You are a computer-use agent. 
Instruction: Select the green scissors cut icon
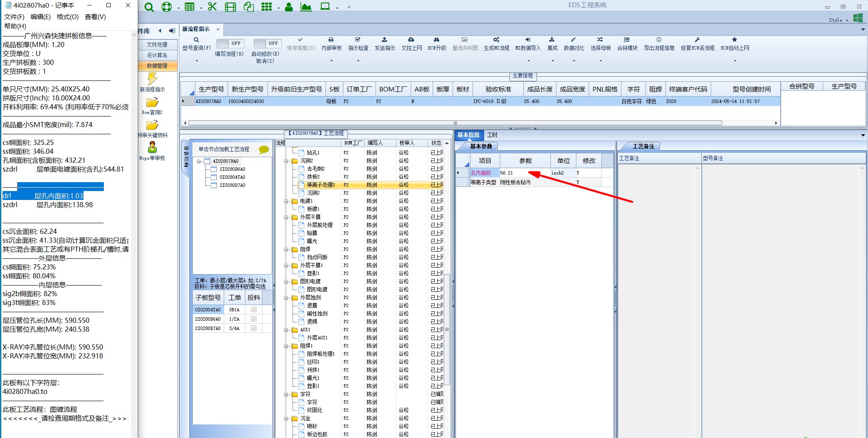click(x=212, y=7)
